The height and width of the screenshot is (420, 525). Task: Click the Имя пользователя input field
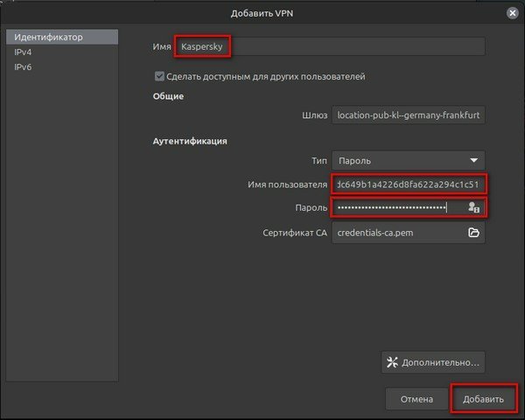click(x=408, y=184)
